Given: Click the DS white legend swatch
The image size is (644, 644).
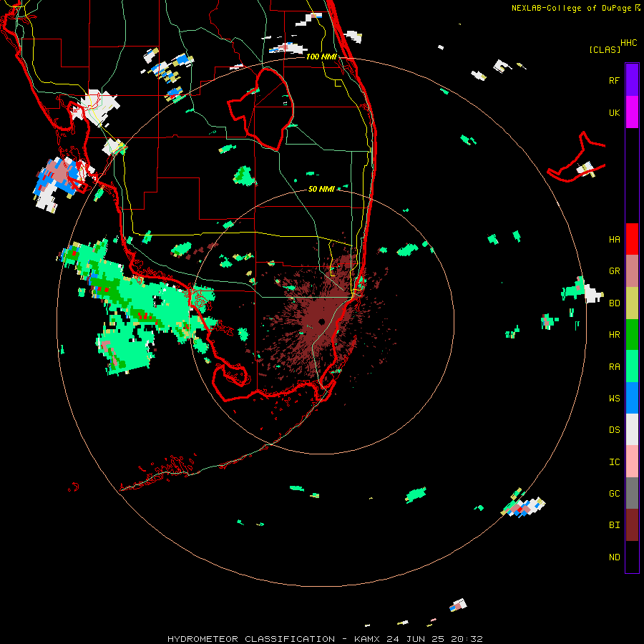Looking at the screenshot, I should [x=632, y=429].
